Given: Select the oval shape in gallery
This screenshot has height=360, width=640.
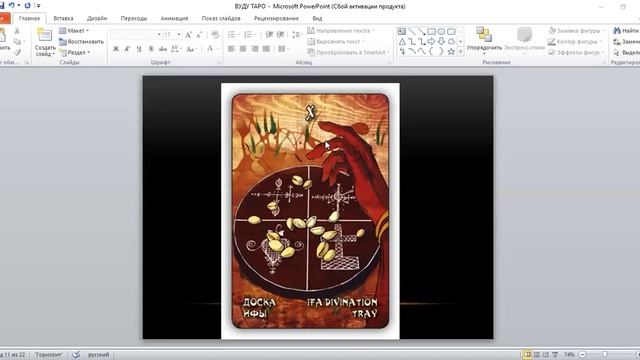Looking at the screenshot, I should pyautogui.click(x=441, y=31).
